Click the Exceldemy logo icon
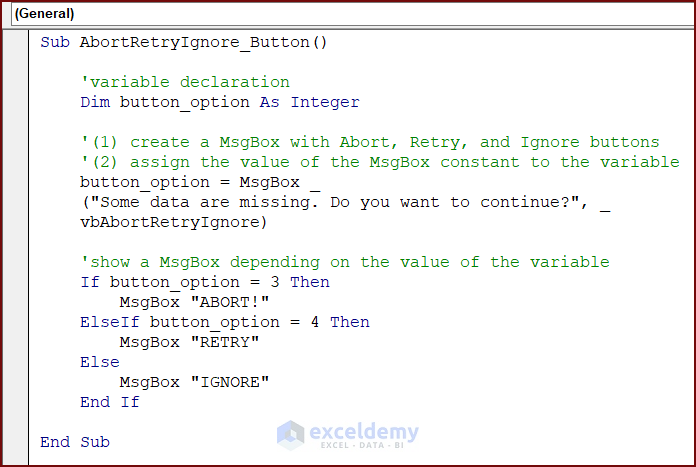 click(x=290, y=434)
